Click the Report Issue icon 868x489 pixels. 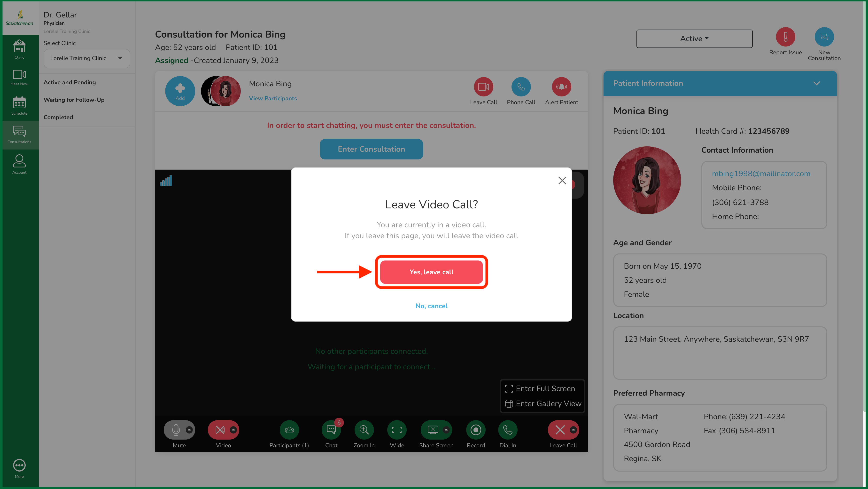pyautogui.click(x=785, y=37)
